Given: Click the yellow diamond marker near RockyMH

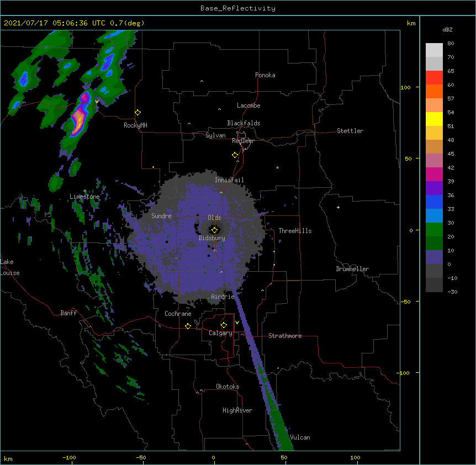Looking at the screenshot, I should 138,113.
